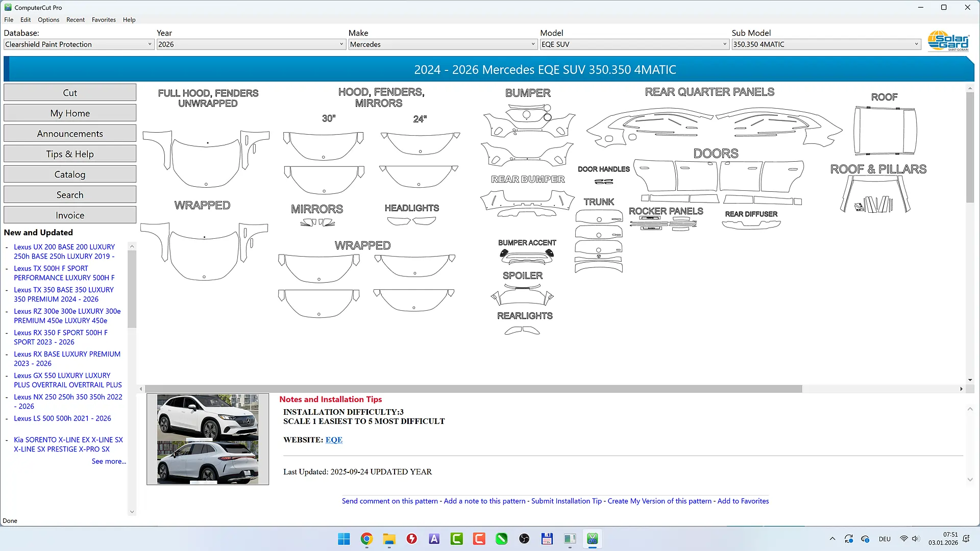Screen dimensions: 980x551
Task: Show hidden system tray icons
Action: tap(832, 539)
